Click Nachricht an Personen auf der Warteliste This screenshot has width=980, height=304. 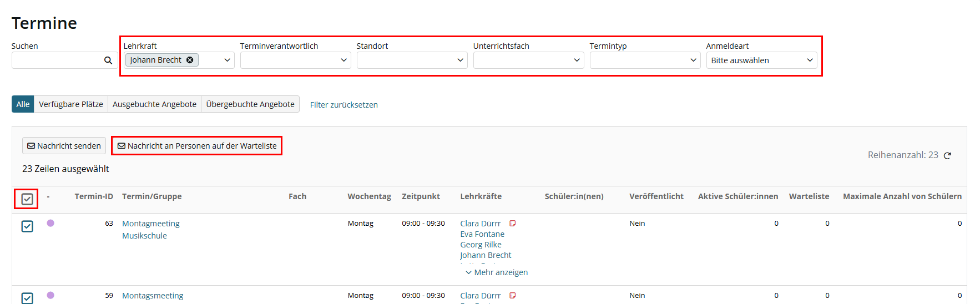click(x=197, y=146)
